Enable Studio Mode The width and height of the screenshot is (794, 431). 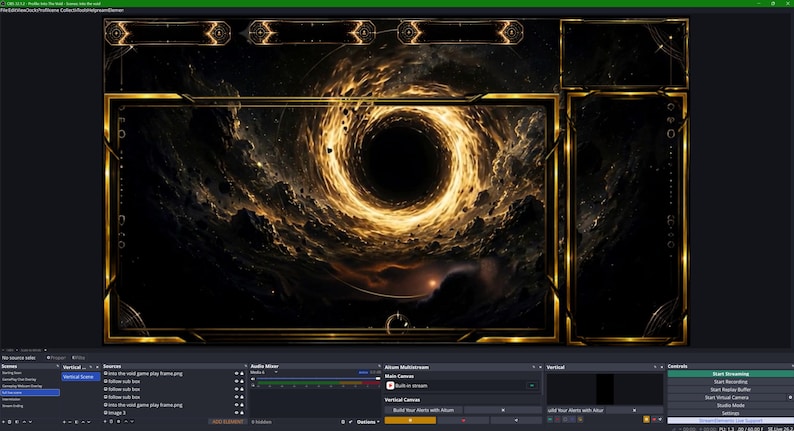[730, 405]
